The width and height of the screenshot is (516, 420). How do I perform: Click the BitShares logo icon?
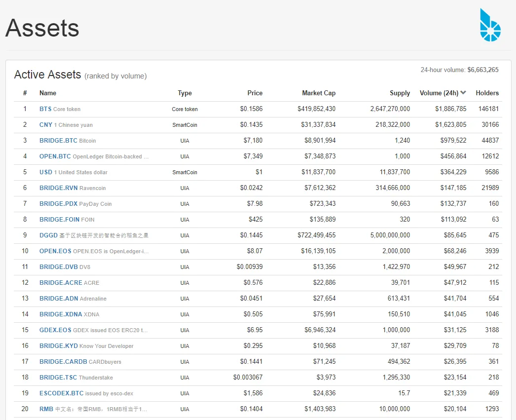(490, 25)
